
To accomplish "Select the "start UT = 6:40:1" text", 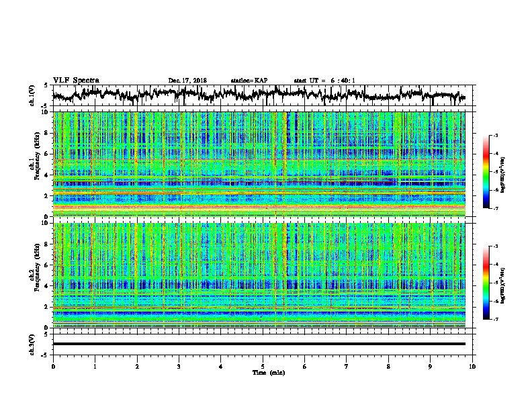I will [x=324, y=81].
